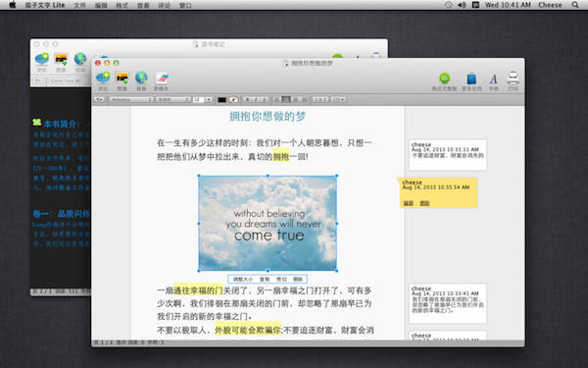Click the green badge purchase full version icon

[444, 79]
